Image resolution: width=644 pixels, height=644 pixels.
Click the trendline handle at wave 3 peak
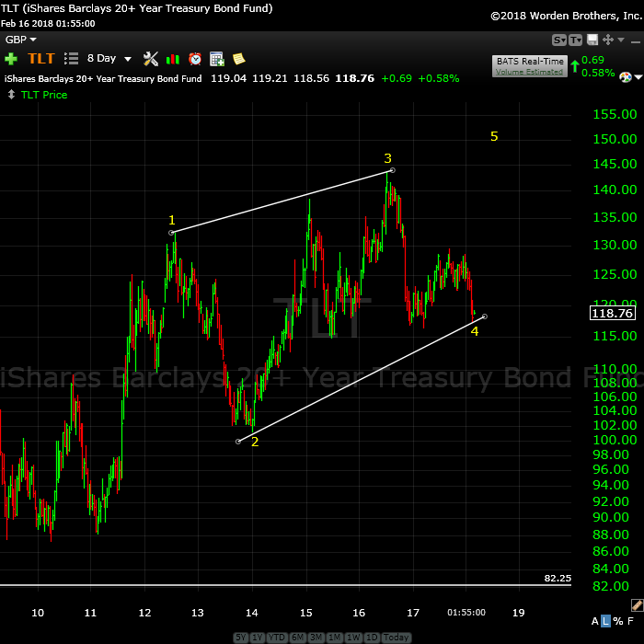point(392,170)
